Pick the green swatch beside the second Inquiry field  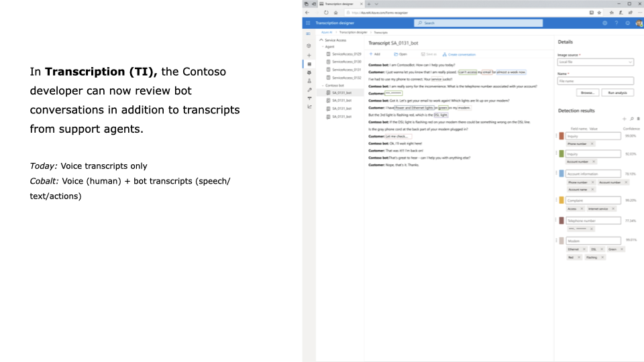pyautogui.click(x=561, y=154)
